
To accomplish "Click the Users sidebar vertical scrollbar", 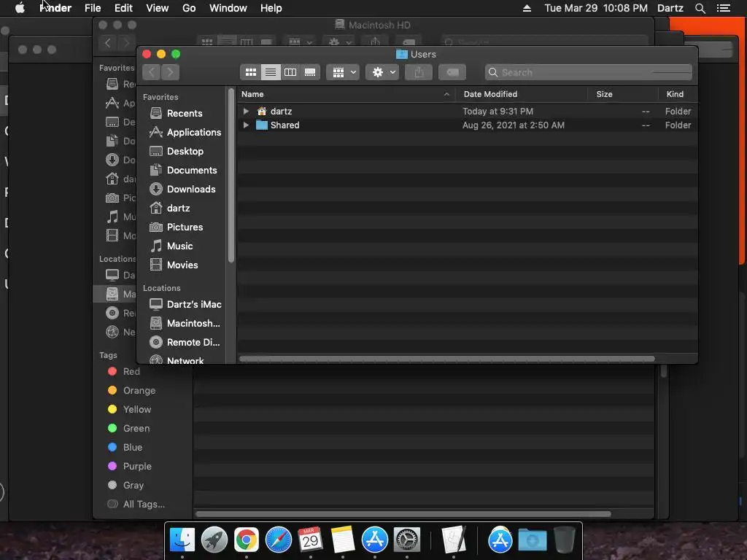I will pos(231,175).
